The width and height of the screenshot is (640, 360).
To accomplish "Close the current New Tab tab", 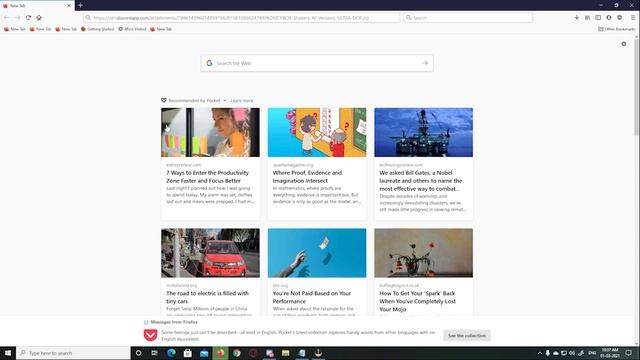I will point(69,6).
